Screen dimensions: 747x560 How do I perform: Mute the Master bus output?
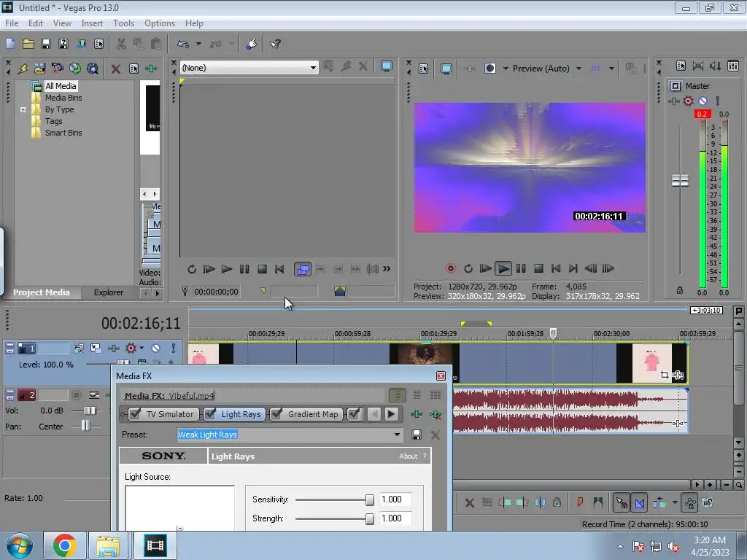pos(703,101)
